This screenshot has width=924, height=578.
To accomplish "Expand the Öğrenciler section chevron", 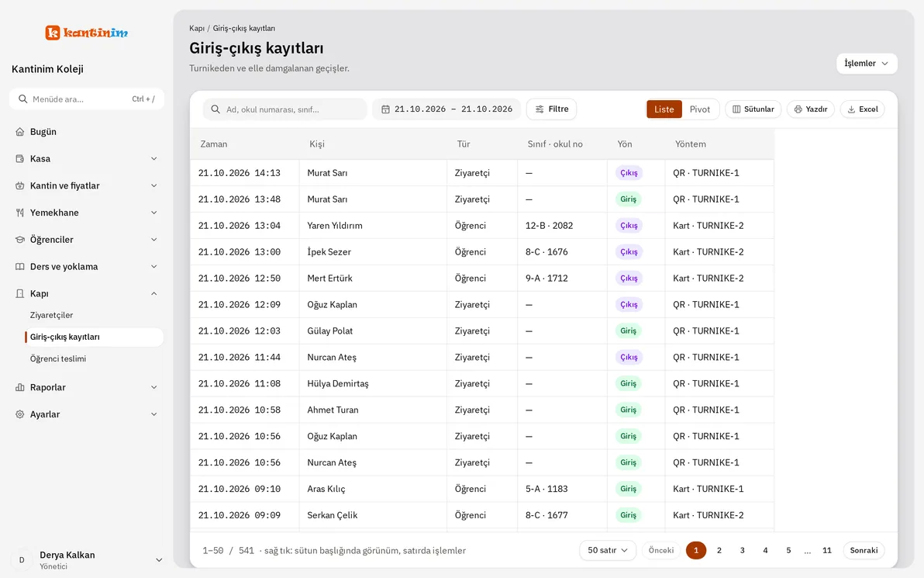I will click(153, 240).
